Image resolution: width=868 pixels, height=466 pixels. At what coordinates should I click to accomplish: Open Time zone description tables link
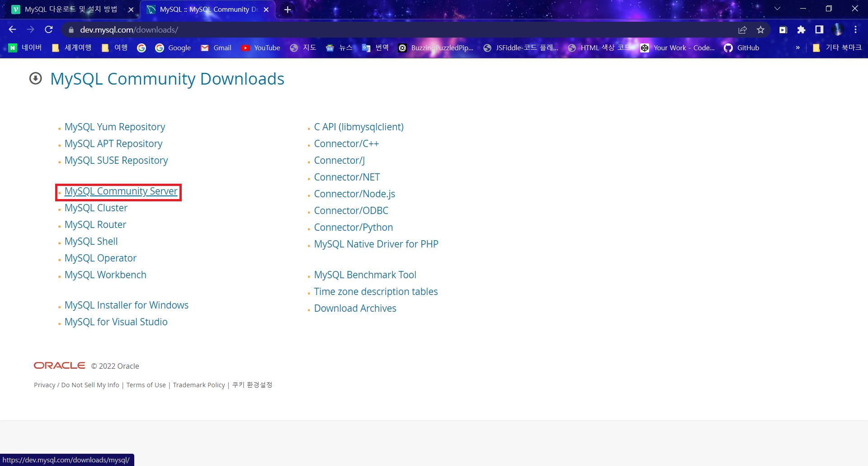(x=376, y=291)
